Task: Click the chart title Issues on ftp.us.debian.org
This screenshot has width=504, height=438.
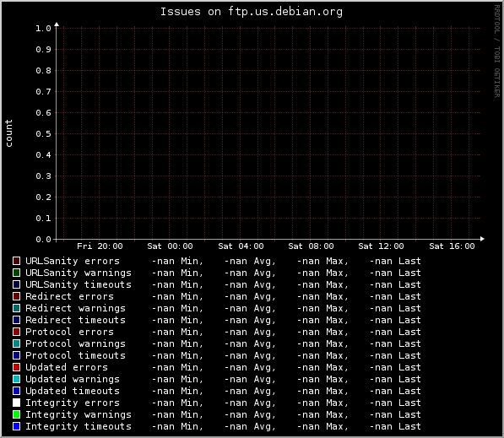Action: [x=252, y=12]
